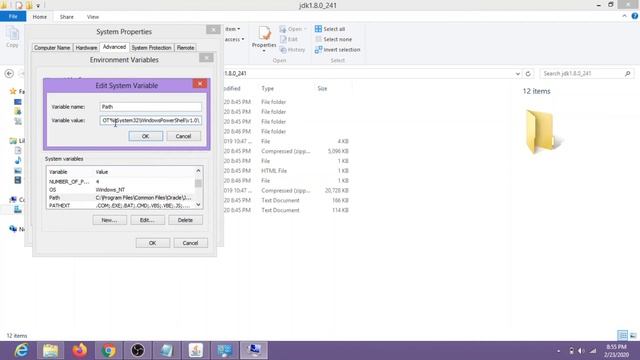This screenshot has width=640, height=360.
Task: Click the Copy icon in ribbon
Action: [x=12, y=37]
